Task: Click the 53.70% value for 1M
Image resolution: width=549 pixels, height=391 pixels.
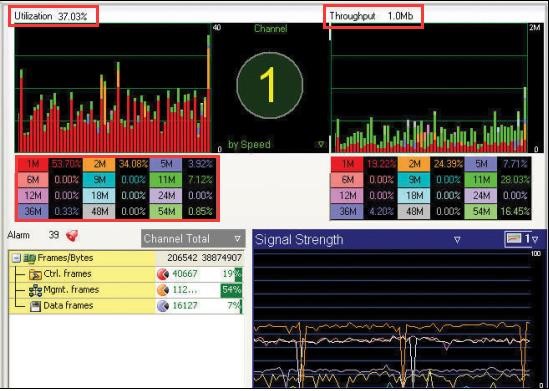Action: coord(66,164)
